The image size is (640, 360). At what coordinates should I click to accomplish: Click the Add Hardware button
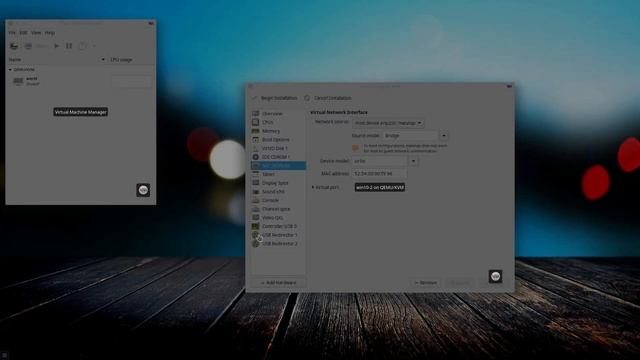coord(278,282)
